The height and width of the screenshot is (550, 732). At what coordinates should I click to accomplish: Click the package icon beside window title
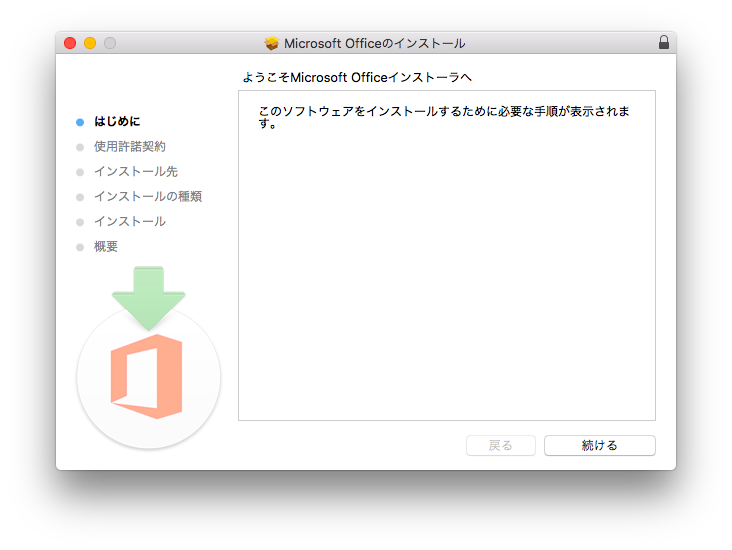(271, 43)
